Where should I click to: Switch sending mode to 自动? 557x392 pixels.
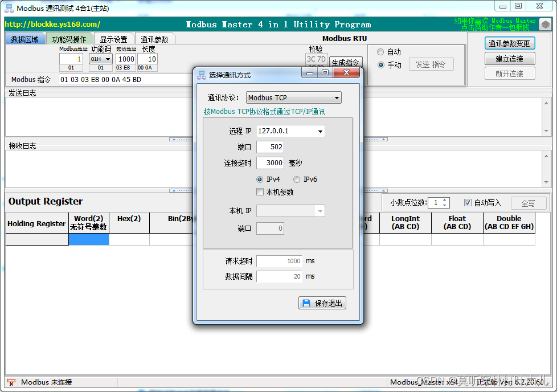(379, 52)
